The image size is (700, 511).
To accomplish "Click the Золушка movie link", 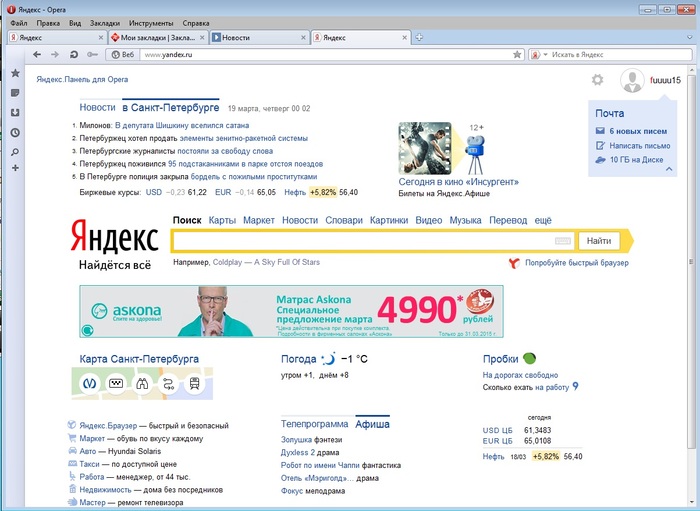I will click(296, 440).
